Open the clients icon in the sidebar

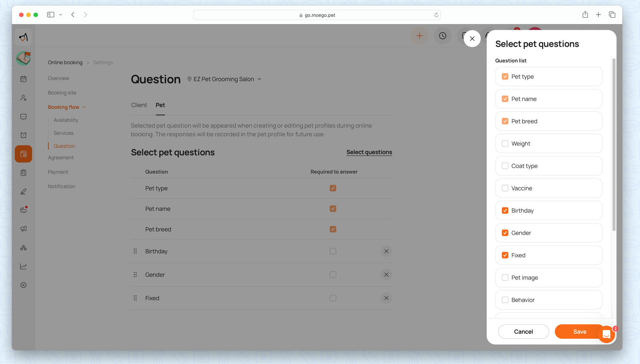[23, 98]
